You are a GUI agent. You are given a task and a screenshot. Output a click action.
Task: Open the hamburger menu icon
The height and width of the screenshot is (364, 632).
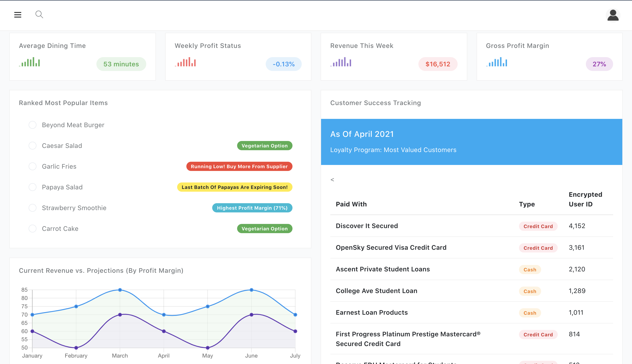tap(18, 15)
